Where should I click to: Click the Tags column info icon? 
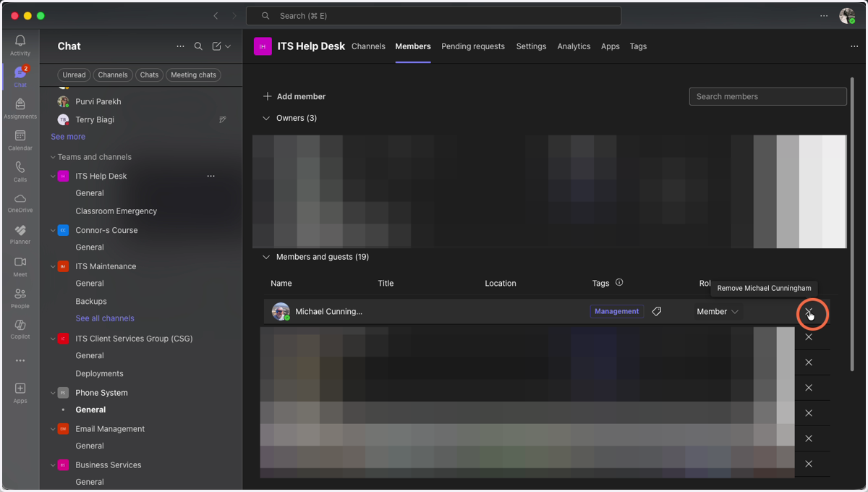(x=619, y=283)
